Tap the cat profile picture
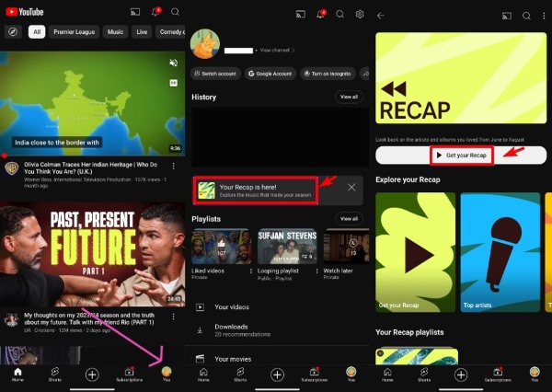The image size is (552, 392). [x=205, y=43]
